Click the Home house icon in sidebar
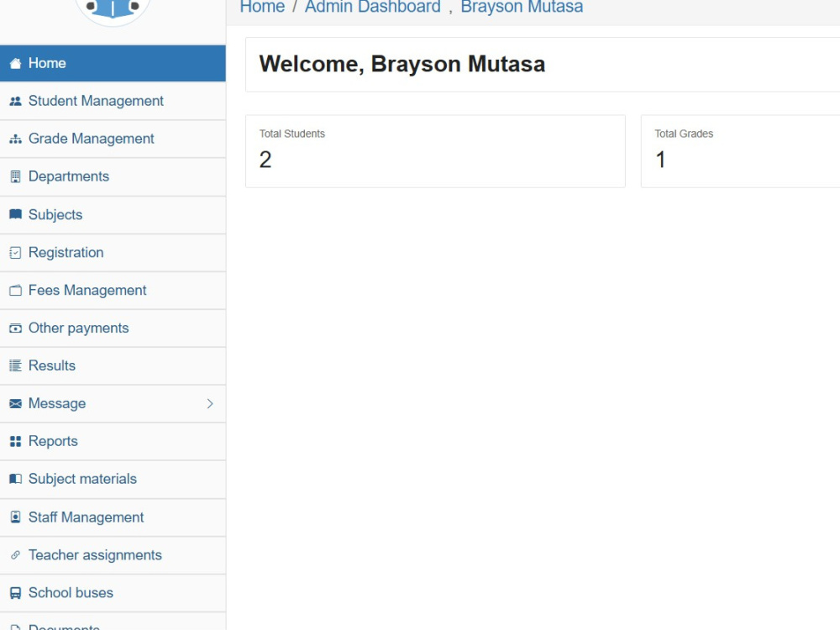 click(x=15, y=63)
